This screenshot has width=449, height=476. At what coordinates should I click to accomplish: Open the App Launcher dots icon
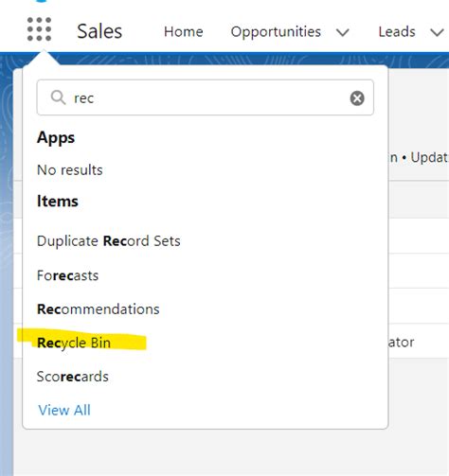[39, 29]
